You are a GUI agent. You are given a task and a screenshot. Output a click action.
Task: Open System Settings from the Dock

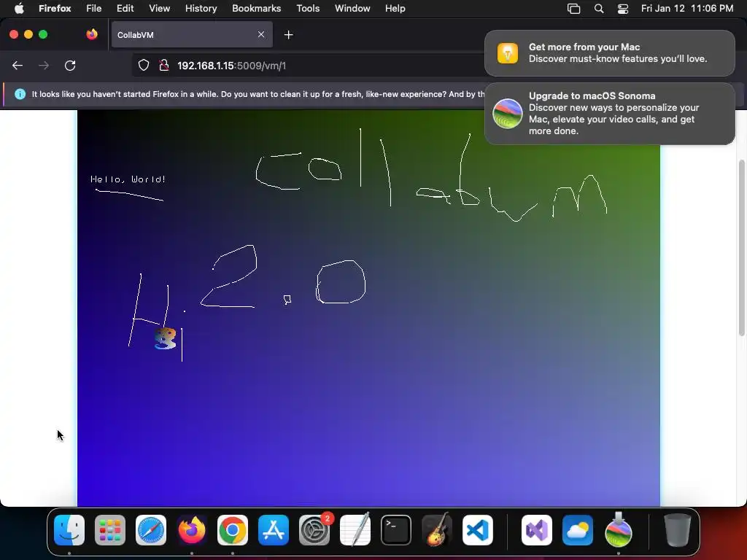click(314, 530)
